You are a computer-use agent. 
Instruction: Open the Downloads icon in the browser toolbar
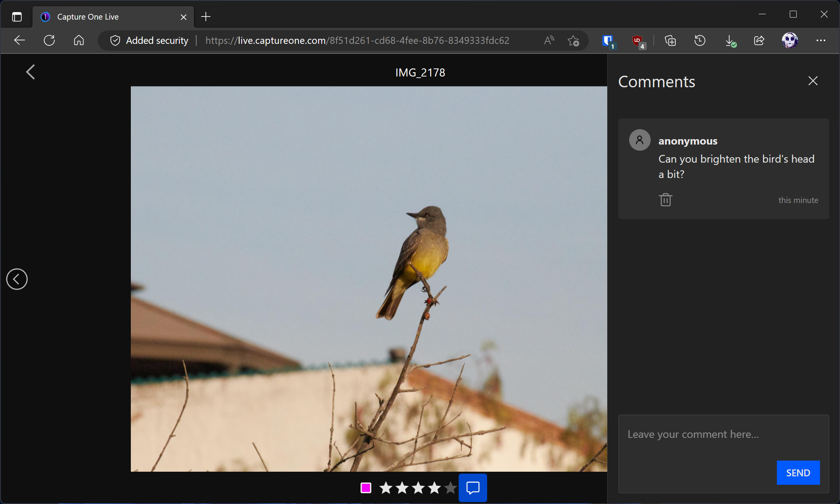point(730,40)
